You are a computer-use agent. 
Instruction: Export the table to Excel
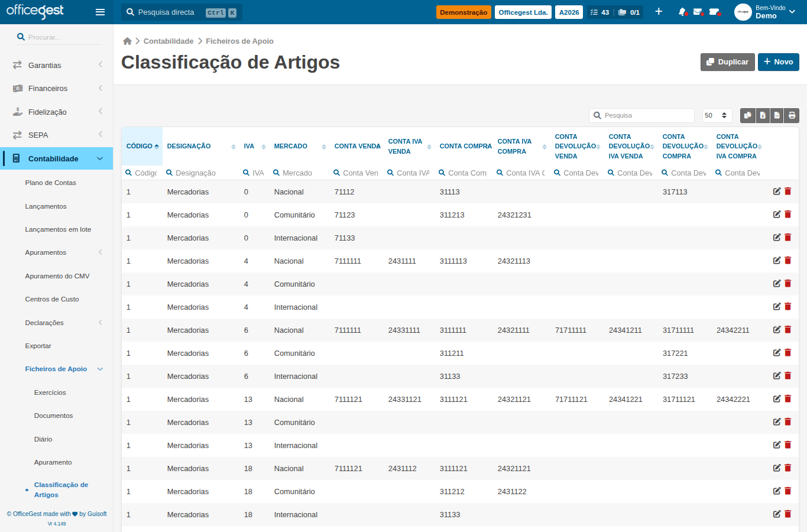coord(763,115)
